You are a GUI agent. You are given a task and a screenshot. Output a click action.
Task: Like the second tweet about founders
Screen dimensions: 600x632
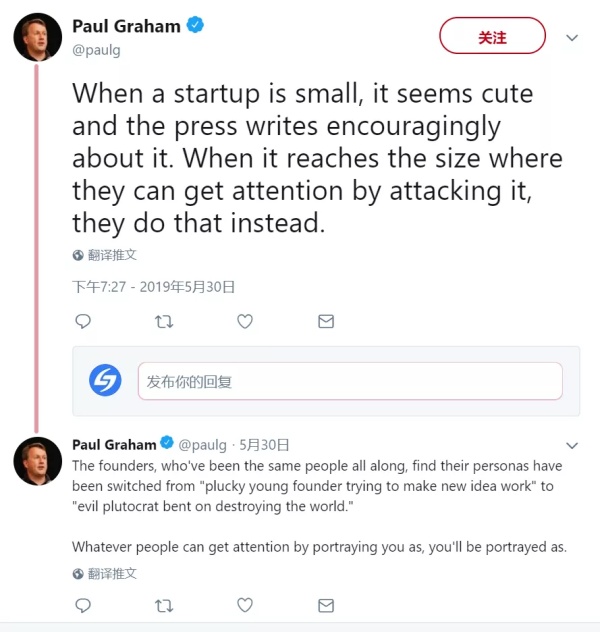coord(245,605)
